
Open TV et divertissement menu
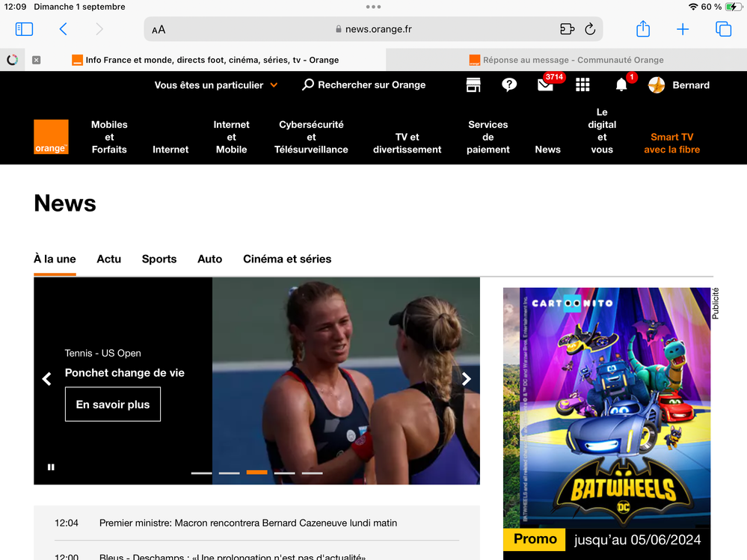(408, 144)
